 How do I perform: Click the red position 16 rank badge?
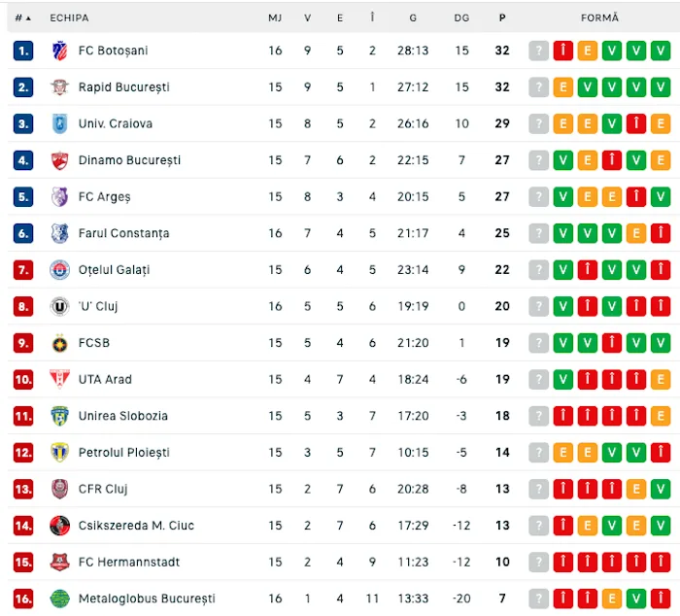(x=23, y=599)
